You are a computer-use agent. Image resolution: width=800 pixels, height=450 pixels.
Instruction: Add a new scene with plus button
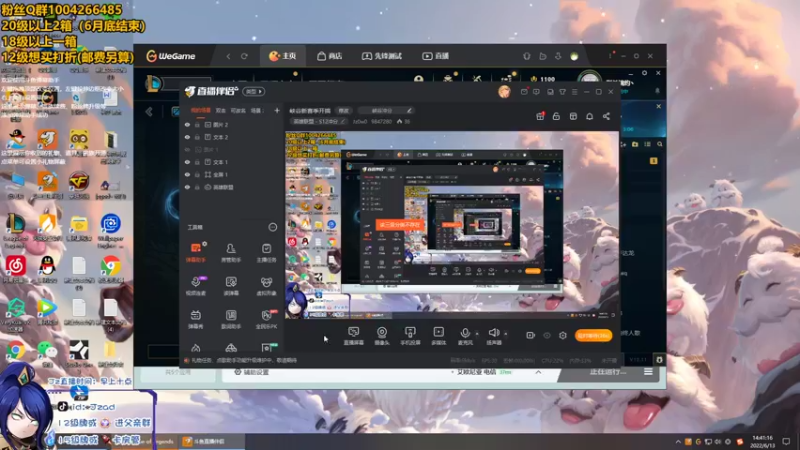click(277, 110)
